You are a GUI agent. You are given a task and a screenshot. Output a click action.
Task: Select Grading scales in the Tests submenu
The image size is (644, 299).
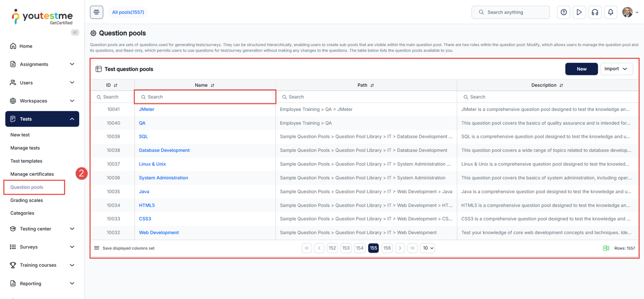(27, 200)
